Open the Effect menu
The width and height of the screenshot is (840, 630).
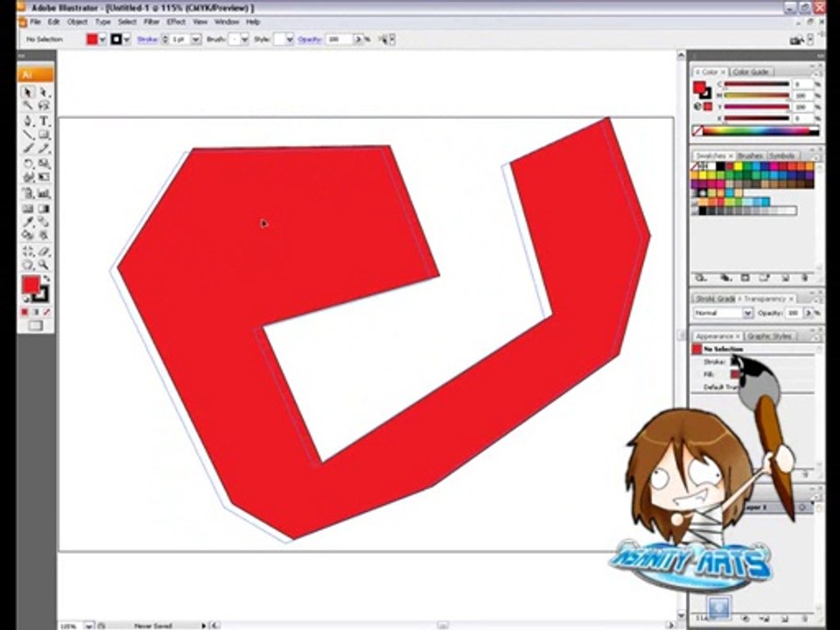176,22
